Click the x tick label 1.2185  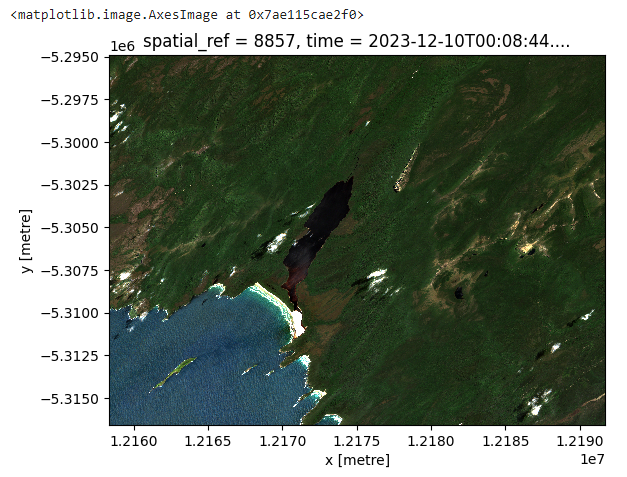coord(505,441)
